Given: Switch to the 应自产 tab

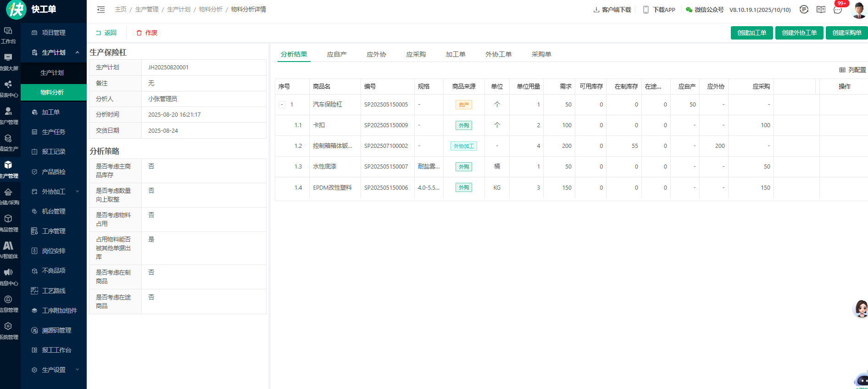Looking at the screenshot, I should pos(337,54).
